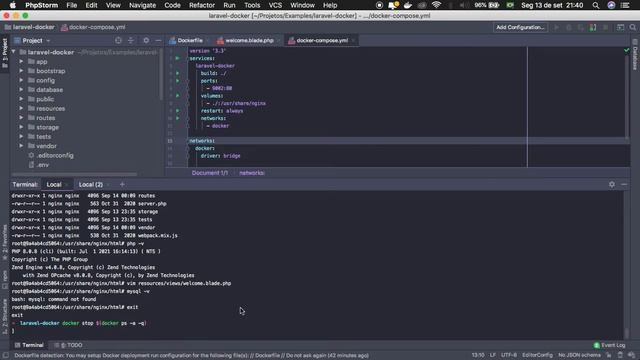Collapse the laravel-docker root folder
Screen dimensions: 640x360
point(13,52)
